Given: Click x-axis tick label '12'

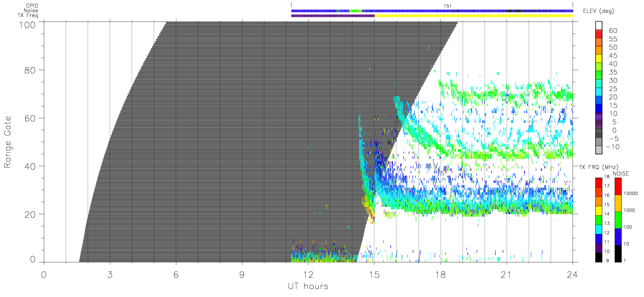Looking at the screenshot, I should coord(308,274).
